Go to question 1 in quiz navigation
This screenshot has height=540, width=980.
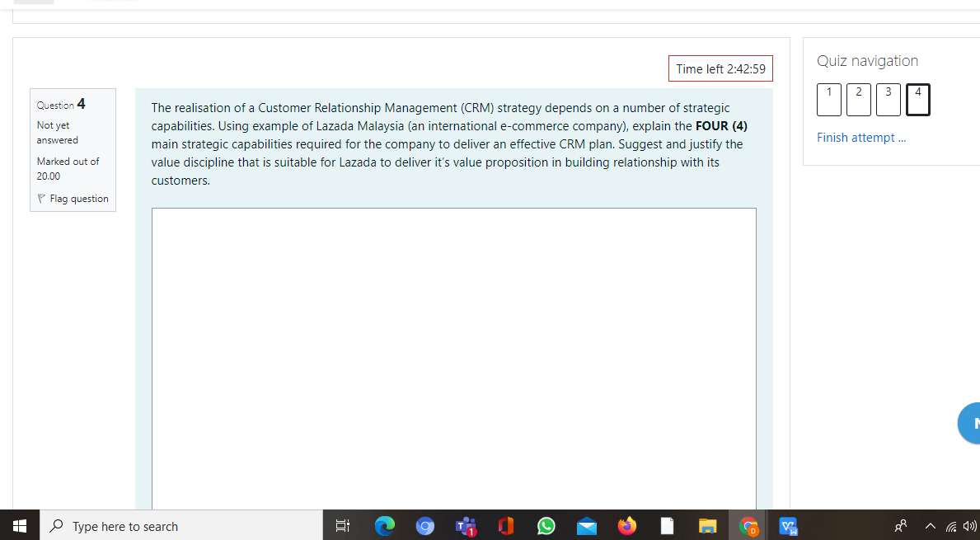[x=828, y=100]
